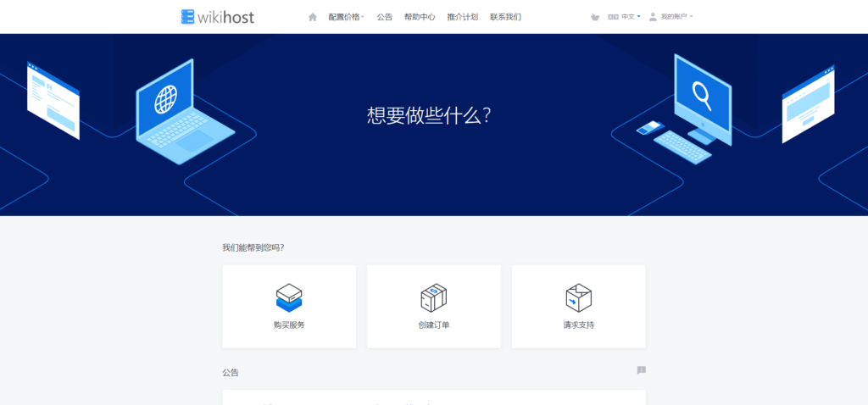Screen dimensions: 868x405
Task: Click the 想要做些什么? hero heading
Action: coord(429,115)
